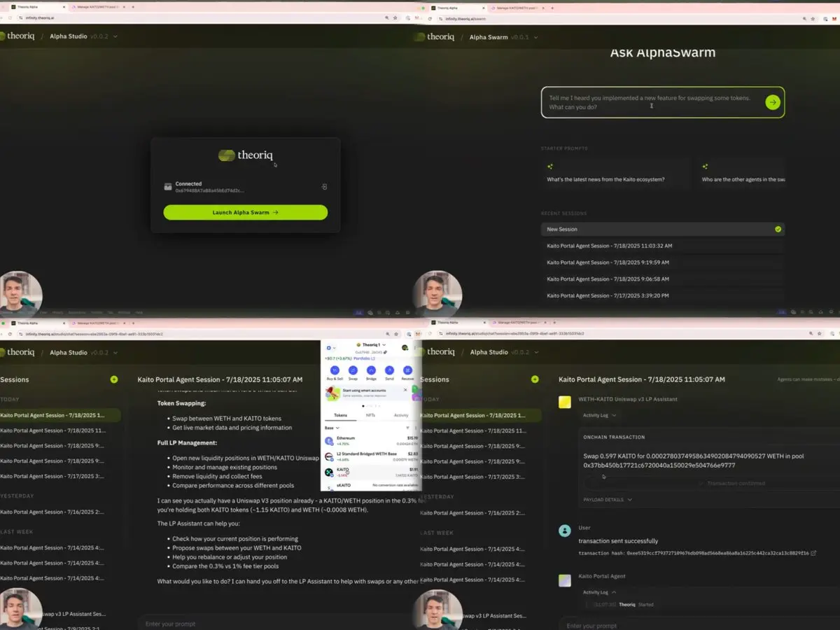Click the account avatar icon in wallet popup
The width and height of the screenshot is (840, 630).
[405, 348]
